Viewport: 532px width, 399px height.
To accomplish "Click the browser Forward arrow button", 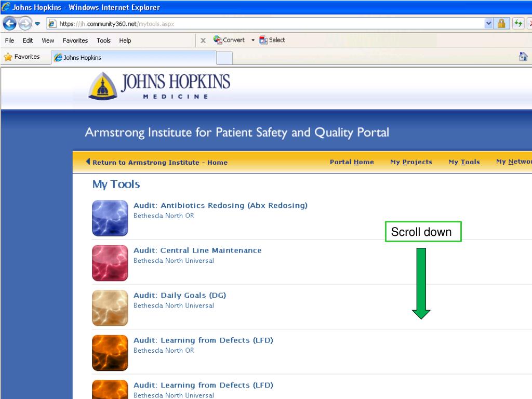I will [25, 23].
